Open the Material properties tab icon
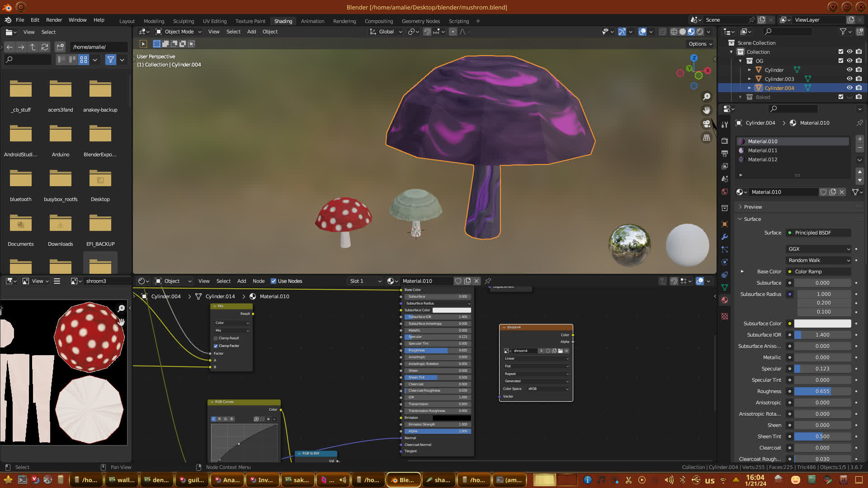 point(725,300)
